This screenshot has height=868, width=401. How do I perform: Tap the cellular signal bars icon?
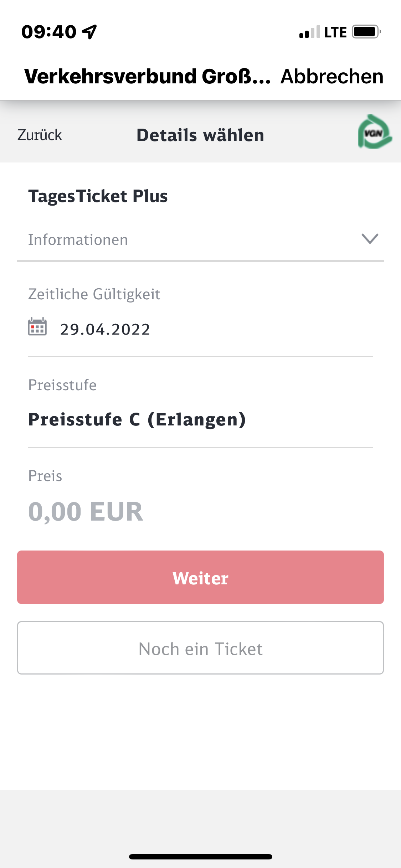309,32
